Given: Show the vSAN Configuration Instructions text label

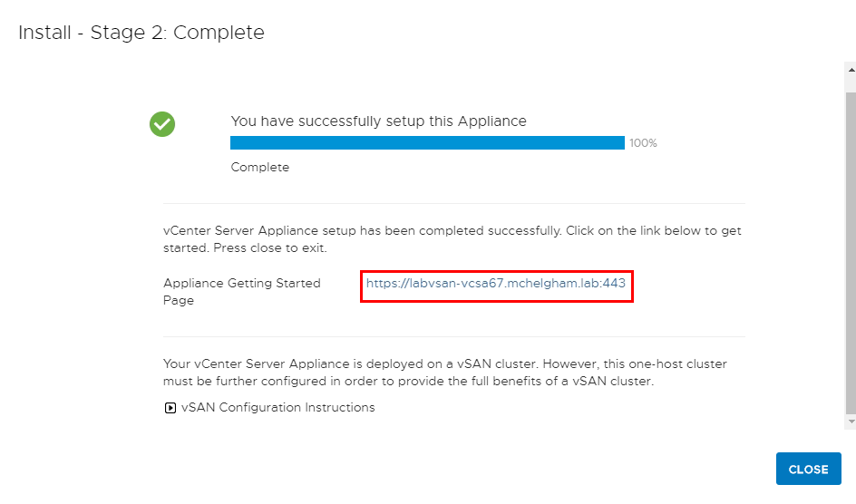Looking at the screenshot, I should (277, 407).
